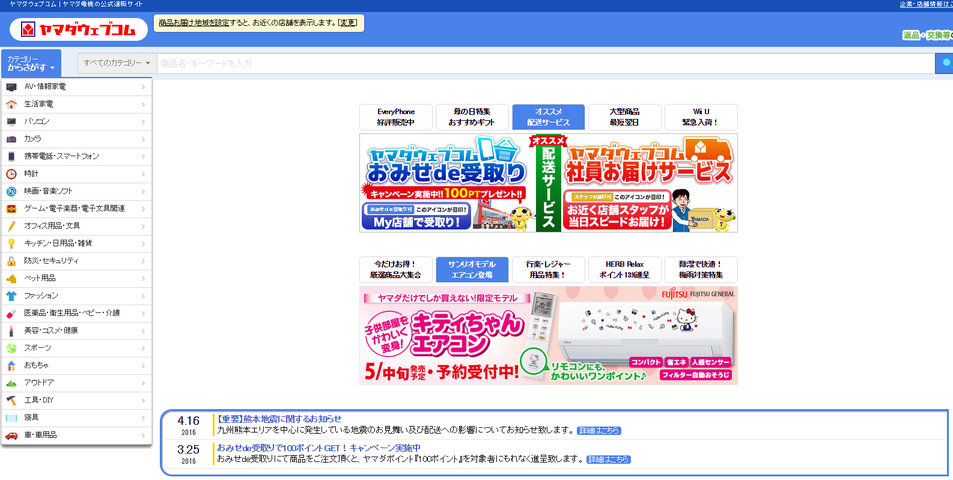Click the AV・情報家電 TV icon
This screenshot has height=480, width=953.
click(11, 87)
